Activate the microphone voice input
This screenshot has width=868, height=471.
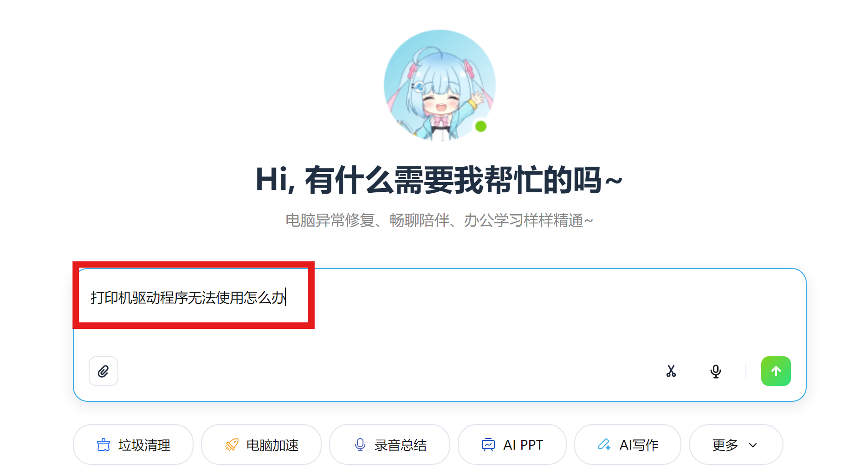pyautogui.click(x=716, y=371)
